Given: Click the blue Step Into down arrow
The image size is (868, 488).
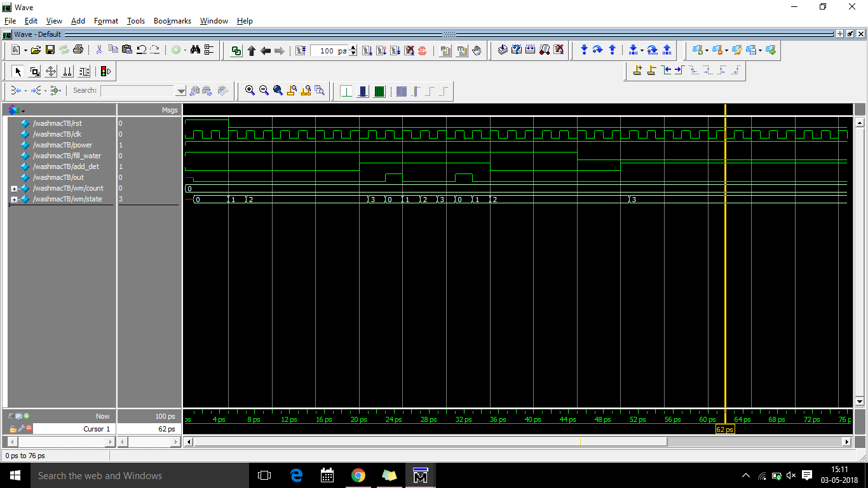Looking at the screenshot, I should click(584, 50).
